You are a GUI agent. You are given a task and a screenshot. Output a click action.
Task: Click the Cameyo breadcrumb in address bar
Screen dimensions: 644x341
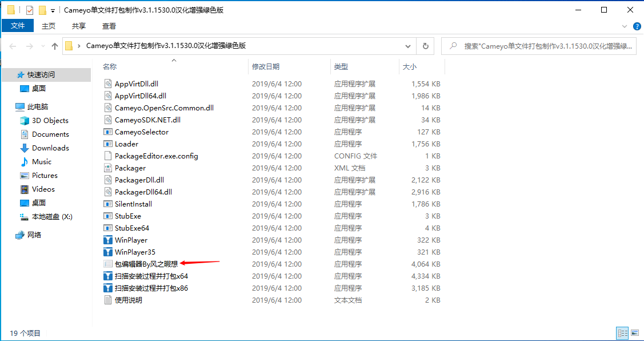point(166,46)
